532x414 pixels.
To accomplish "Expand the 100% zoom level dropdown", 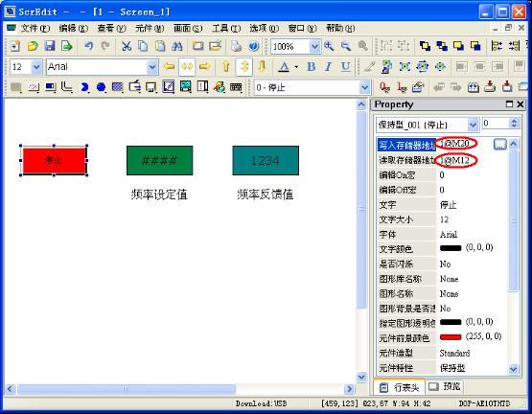I will point(314,46).
